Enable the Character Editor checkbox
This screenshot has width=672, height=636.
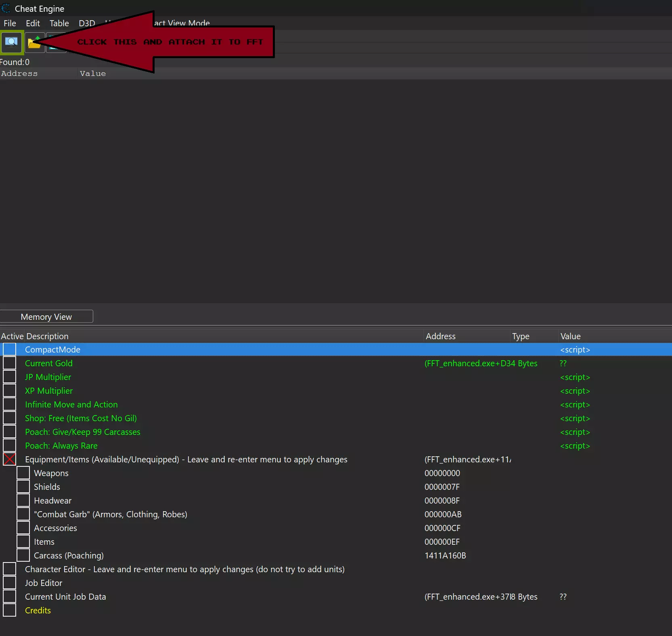pyautogui.click(x=9, y=569)
